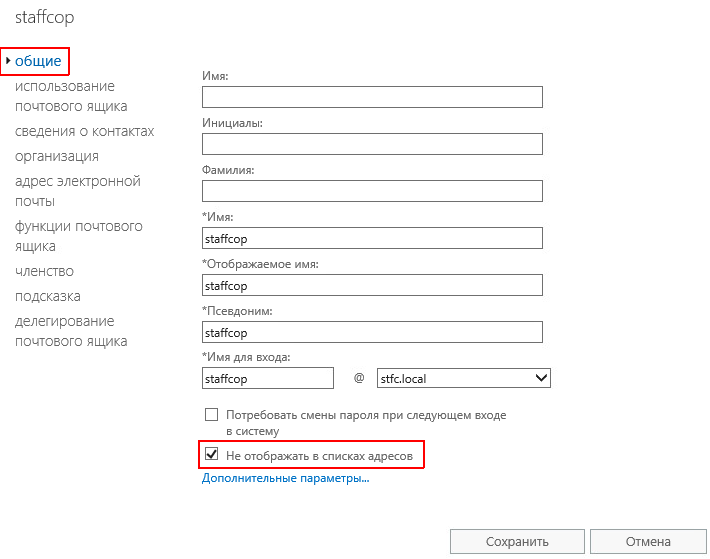
Task: Open адрес электронной почты section
Action: tap(78, 191)
